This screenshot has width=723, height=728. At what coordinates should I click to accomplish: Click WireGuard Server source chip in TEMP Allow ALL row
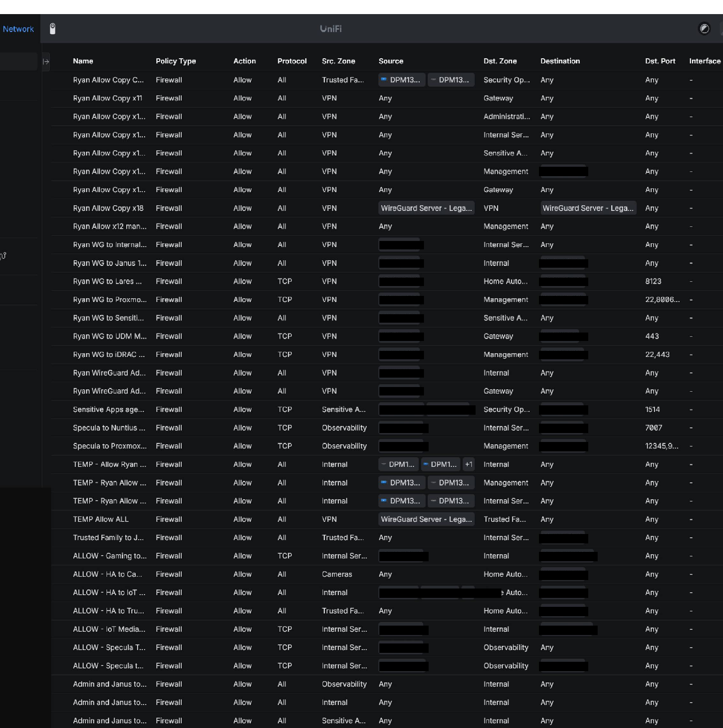click(426, 519)
